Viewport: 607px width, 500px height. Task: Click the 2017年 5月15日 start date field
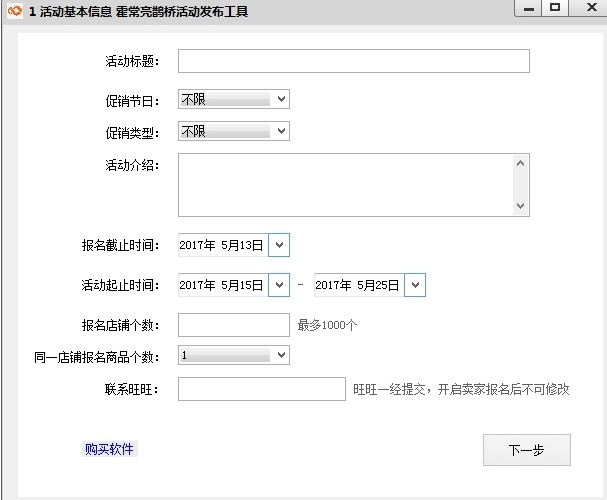(222, 285)
